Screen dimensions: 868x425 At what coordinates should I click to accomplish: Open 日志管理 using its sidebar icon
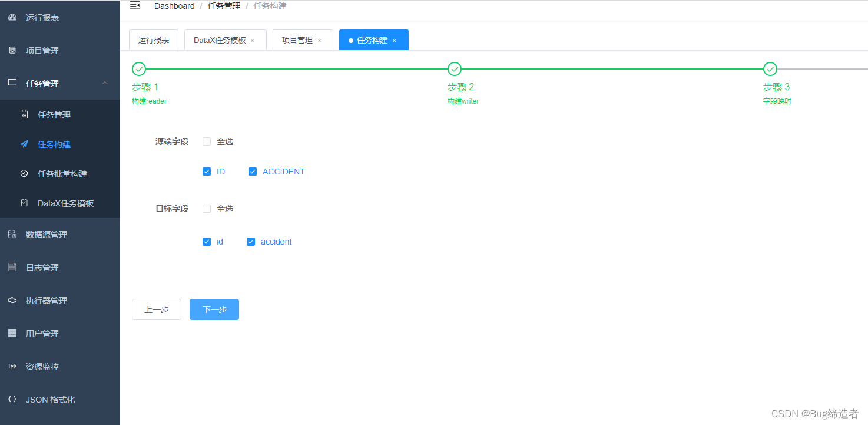pos(13,267)
